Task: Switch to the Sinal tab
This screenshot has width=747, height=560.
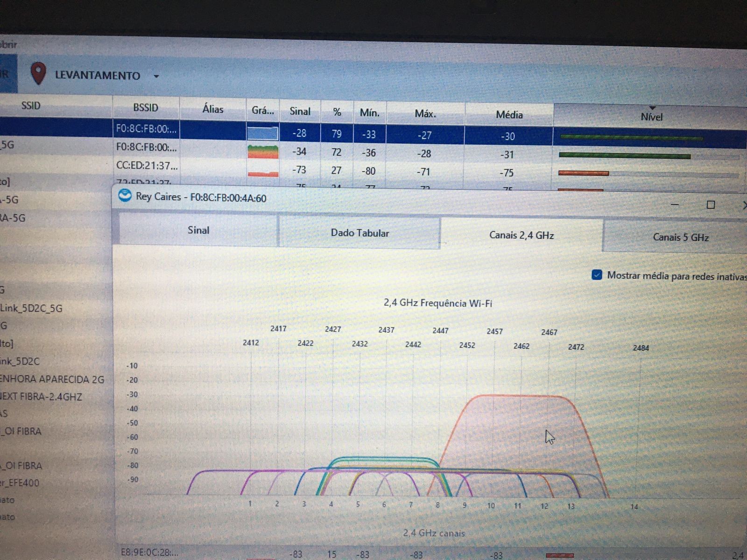Action: 198,230
